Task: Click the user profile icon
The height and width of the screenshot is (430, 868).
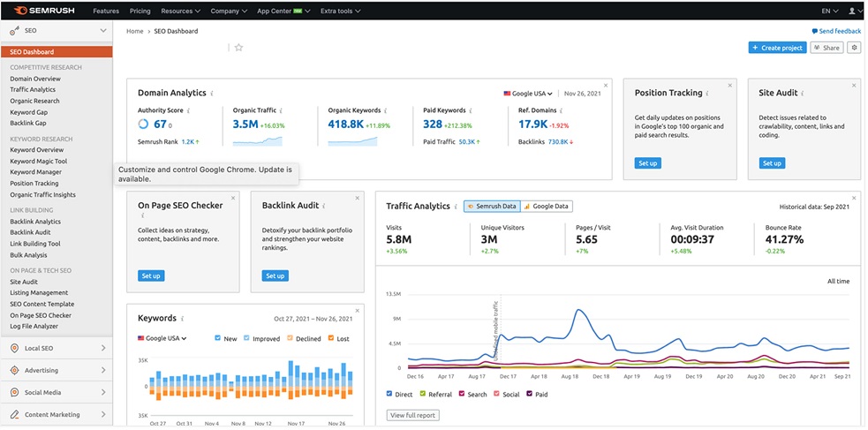Action: click(x=851, y=11)
